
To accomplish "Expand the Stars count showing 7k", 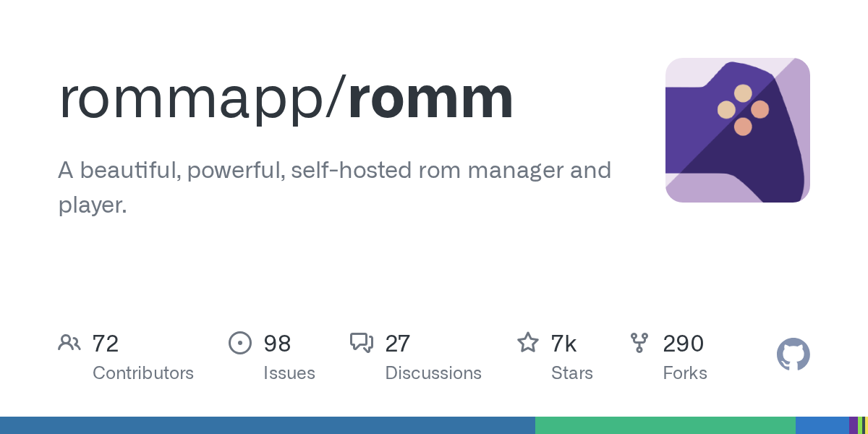I will point(563,344).
